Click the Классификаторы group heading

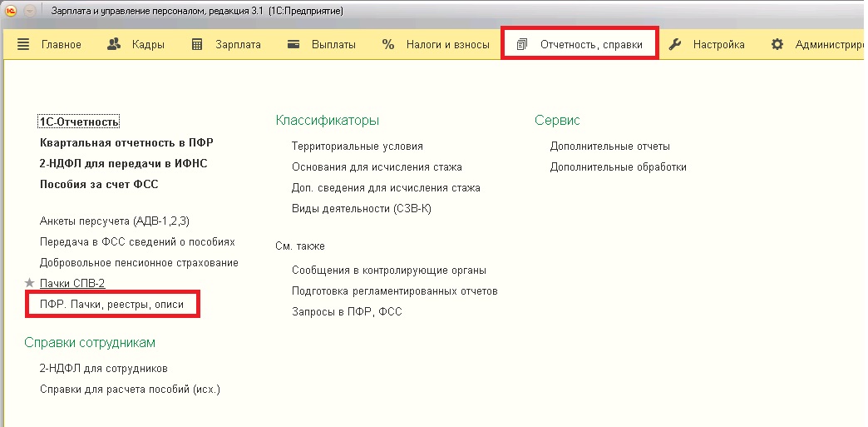[x=327, y=121]
